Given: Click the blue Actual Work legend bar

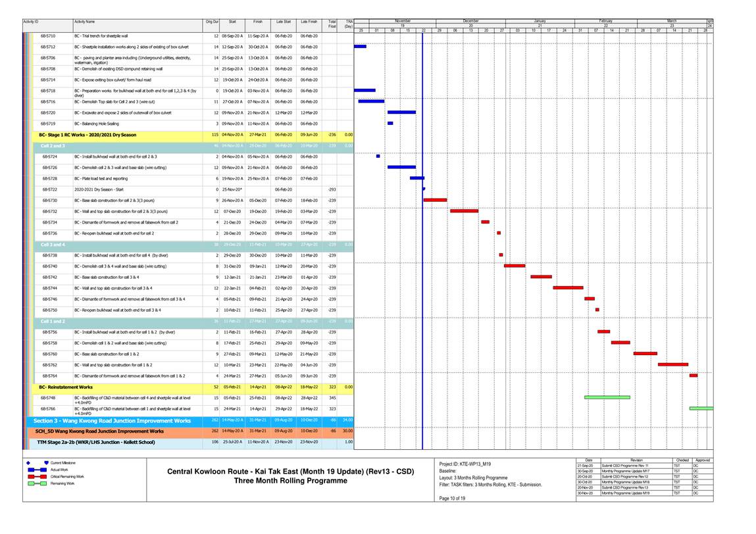Looking at the screenshot, I should point(37,470).
